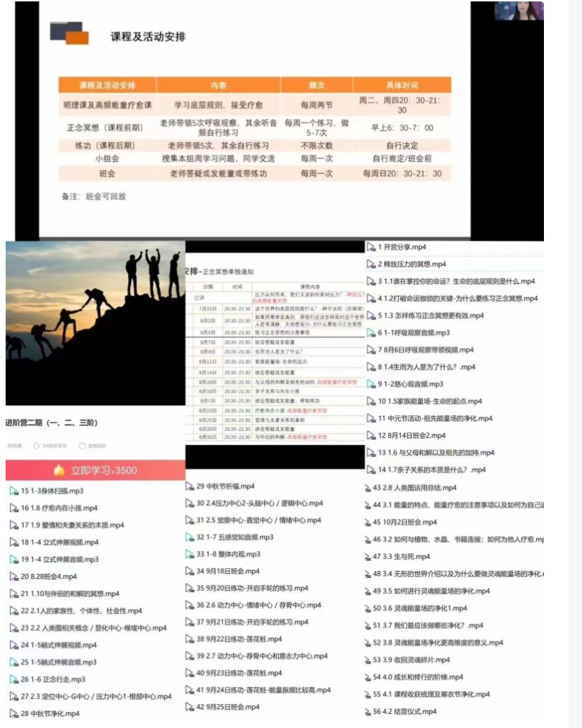This screenshot has height=728, width=582.
Task: Click the icon beside 38 9月22日练功-莲花桩.mp4
Action: tap(190, 639)
